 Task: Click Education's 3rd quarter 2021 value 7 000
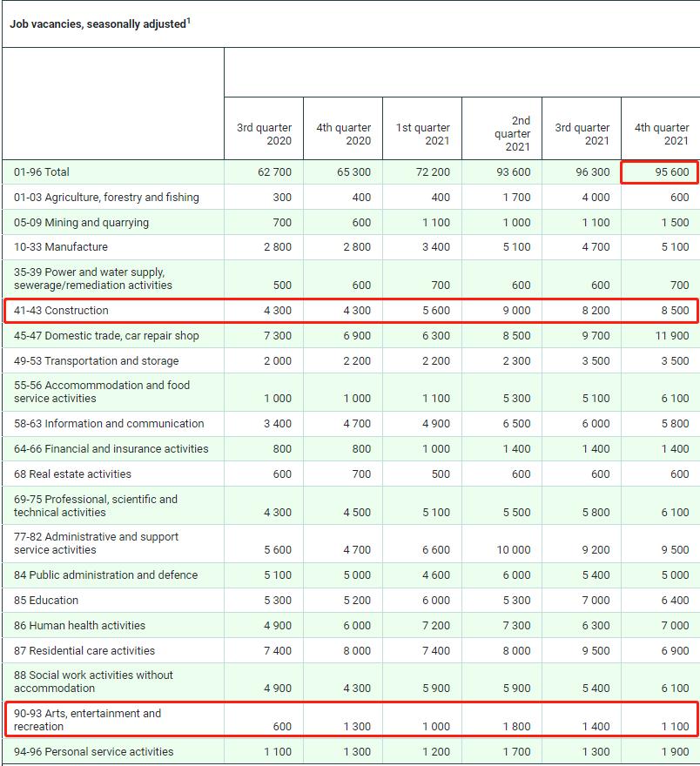pos(596,600)
